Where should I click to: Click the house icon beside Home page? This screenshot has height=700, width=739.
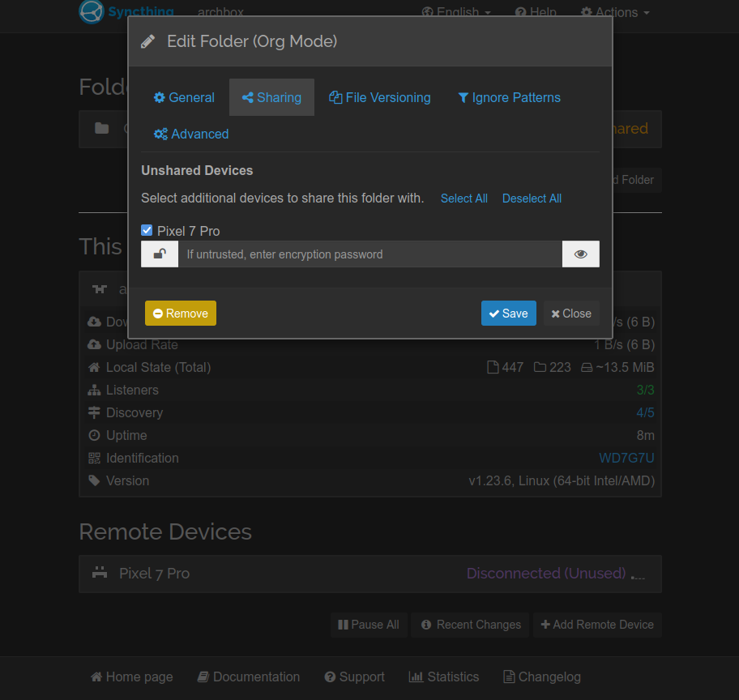(x=96, y=677)
